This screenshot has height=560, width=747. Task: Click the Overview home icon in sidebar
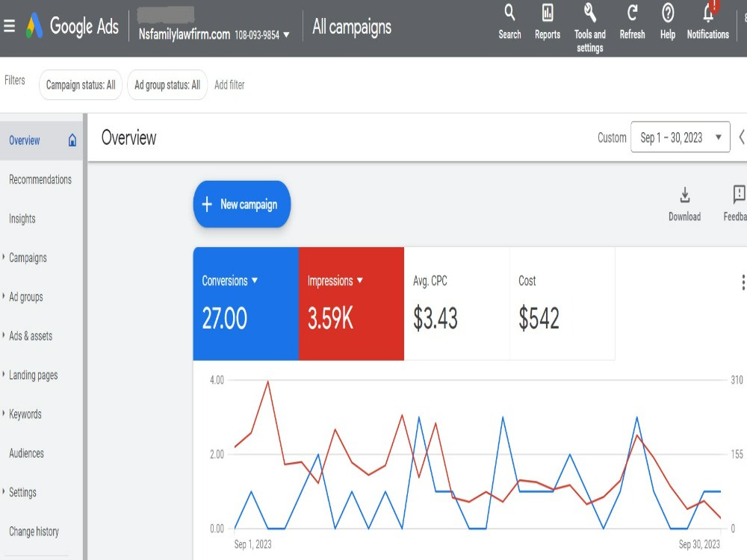pyautogui.click(x=72, y=140)
